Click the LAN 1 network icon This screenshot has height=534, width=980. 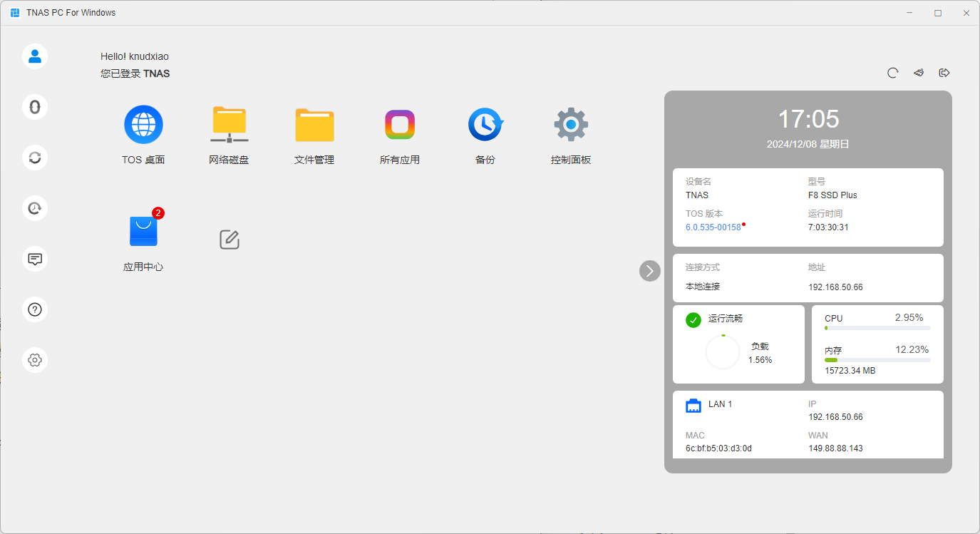tap(693, 406)
